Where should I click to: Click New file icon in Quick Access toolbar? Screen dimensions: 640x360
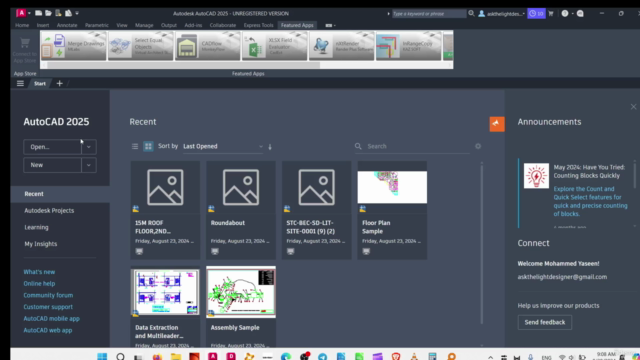tap(38, 13)
